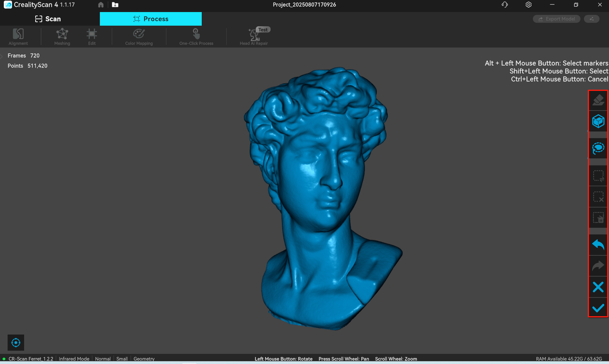Select the eraser tool in right toolbar

pos(598,100)
